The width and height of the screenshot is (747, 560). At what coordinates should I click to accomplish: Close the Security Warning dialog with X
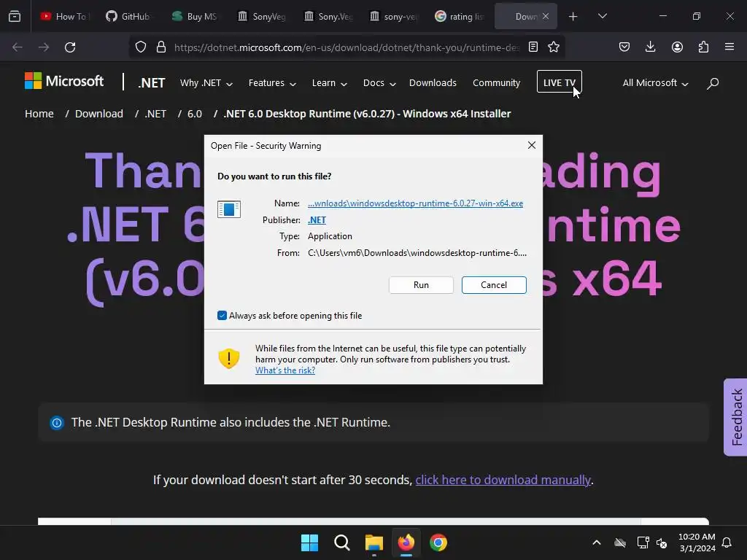532,145
